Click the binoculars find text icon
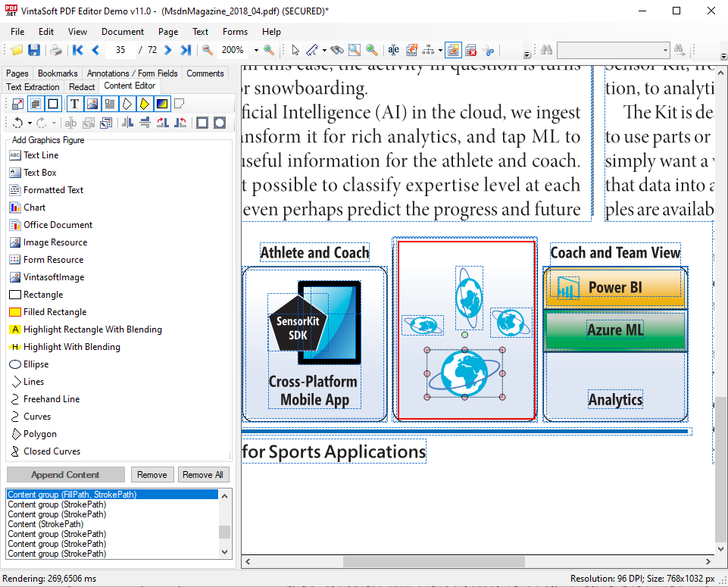The height and width of the screenshot is (587, 728). click(x=545, y=50)
